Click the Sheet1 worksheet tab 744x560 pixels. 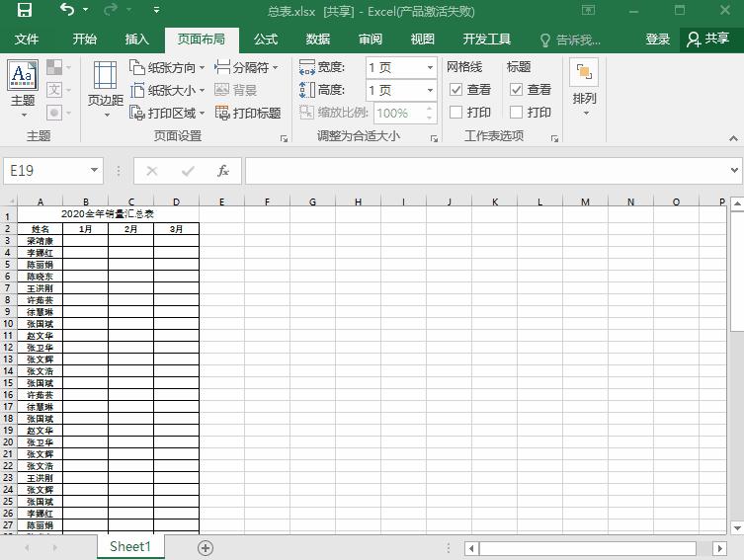coord(130,547)
